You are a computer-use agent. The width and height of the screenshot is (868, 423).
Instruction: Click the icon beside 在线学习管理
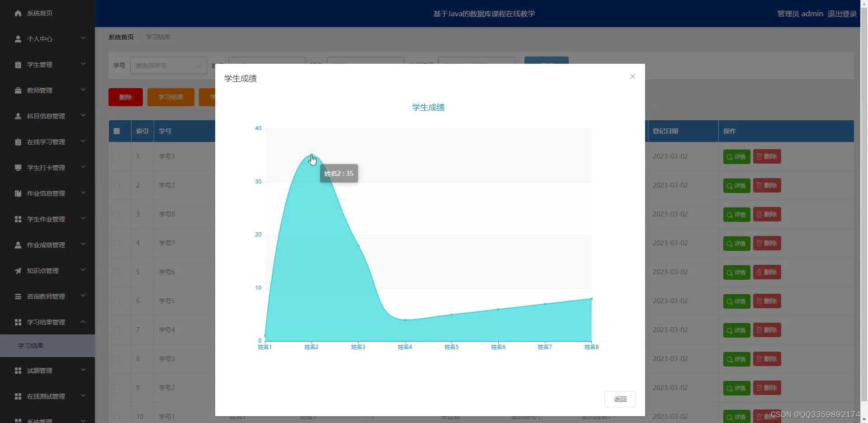[18, 142]
